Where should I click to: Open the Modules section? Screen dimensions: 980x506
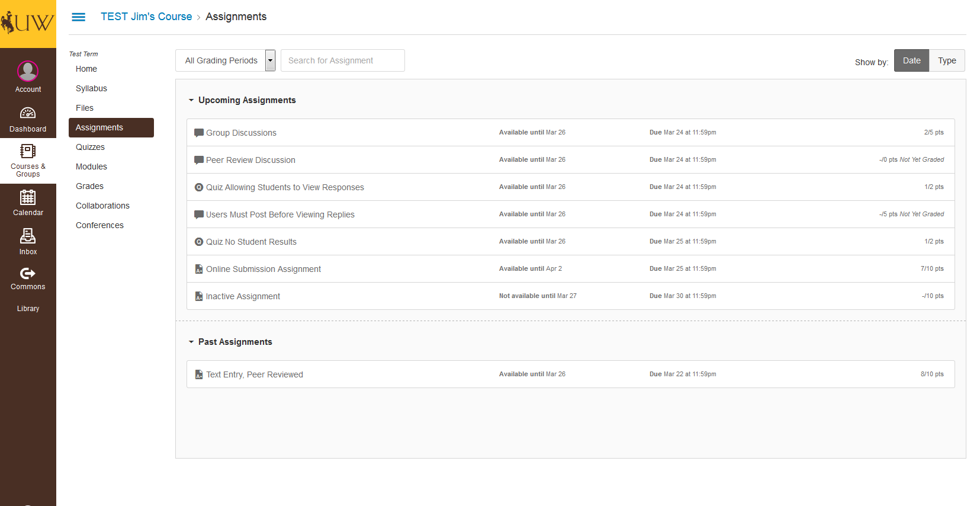pos(91,166)
